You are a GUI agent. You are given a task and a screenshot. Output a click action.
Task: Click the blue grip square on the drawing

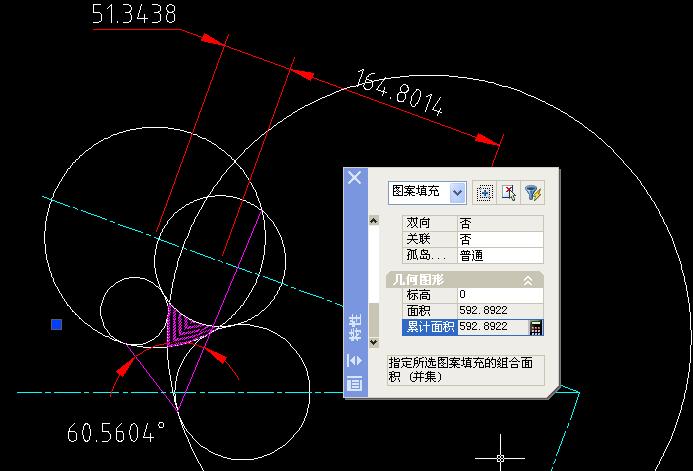[x=57, y=325]
